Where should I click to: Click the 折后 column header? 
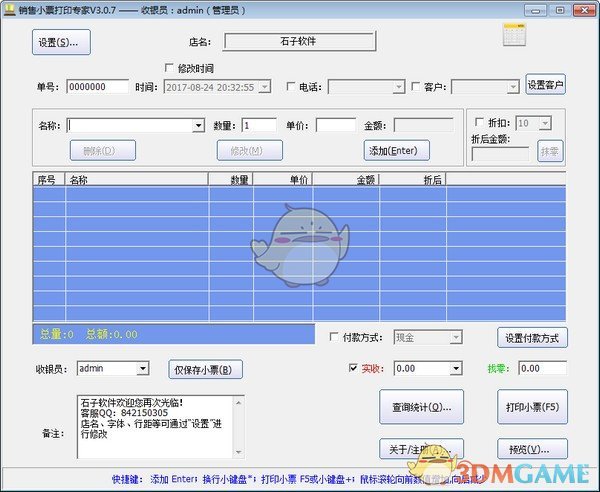coord(413,179)
